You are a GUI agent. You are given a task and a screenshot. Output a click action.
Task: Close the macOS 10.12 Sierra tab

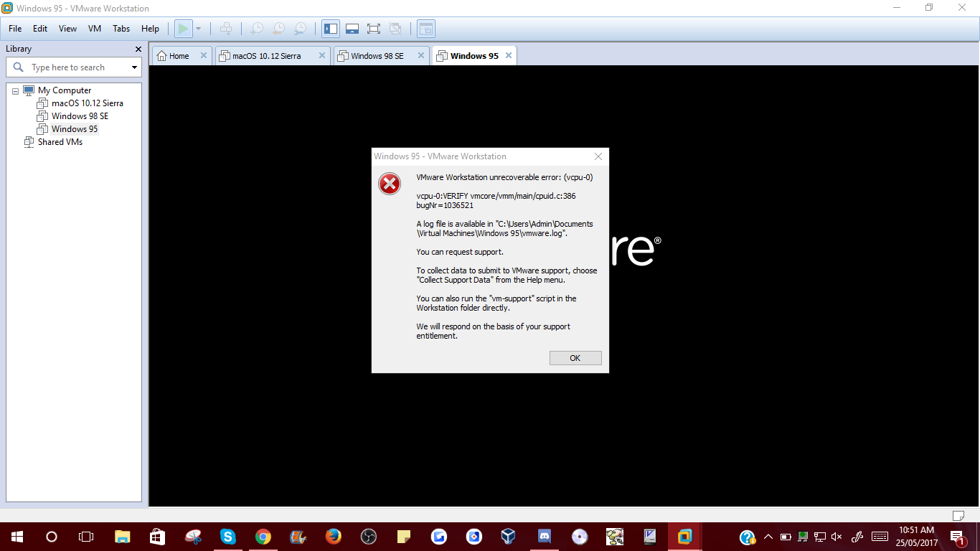(x=321, y=55)
